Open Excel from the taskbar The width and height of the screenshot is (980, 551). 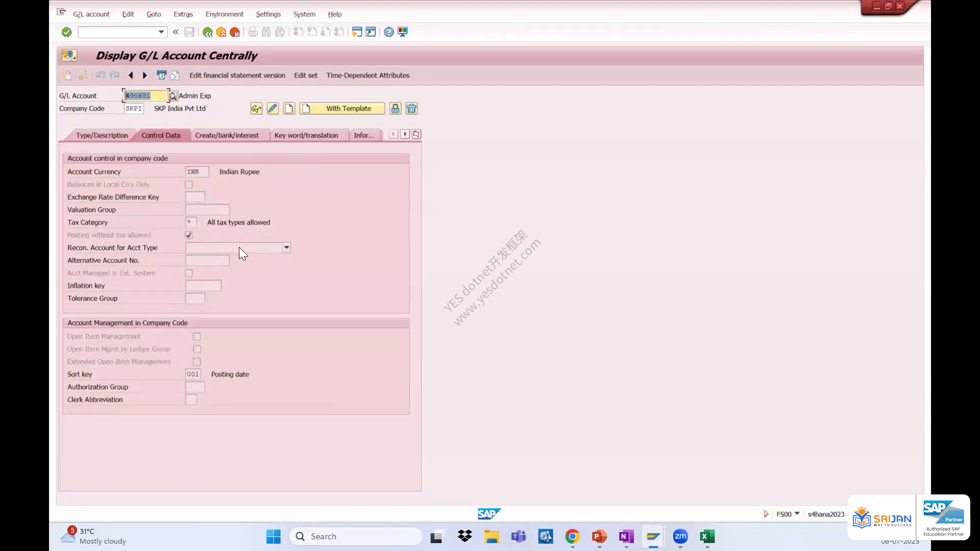click(x=707, y=537)
